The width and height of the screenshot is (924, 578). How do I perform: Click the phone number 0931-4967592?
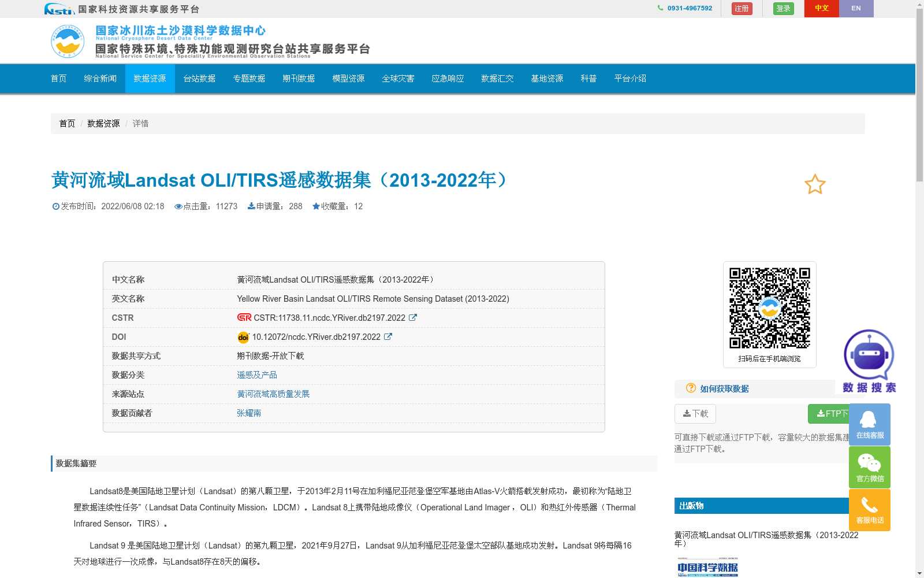[x=690, y=8]
